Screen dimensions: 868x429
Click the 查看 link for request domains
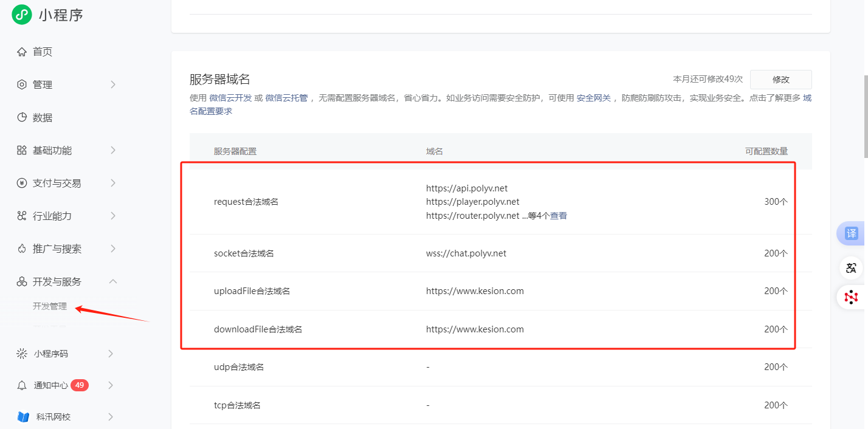coord(559,216)
